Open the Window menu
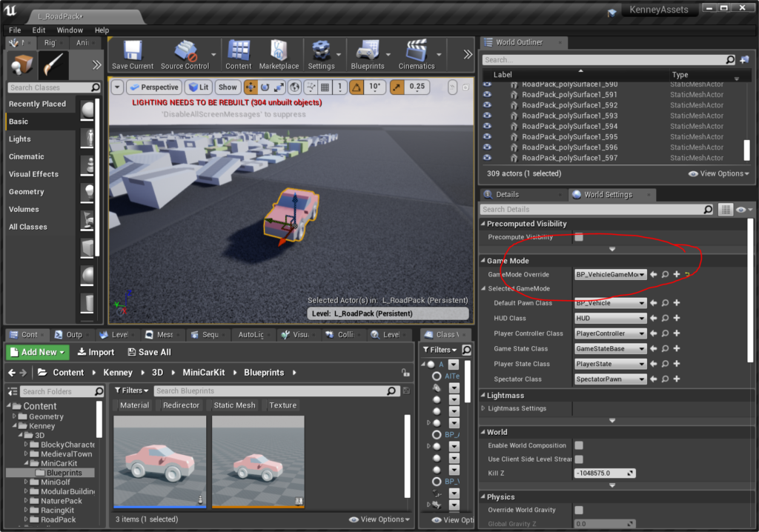 [x=70, y=30]
